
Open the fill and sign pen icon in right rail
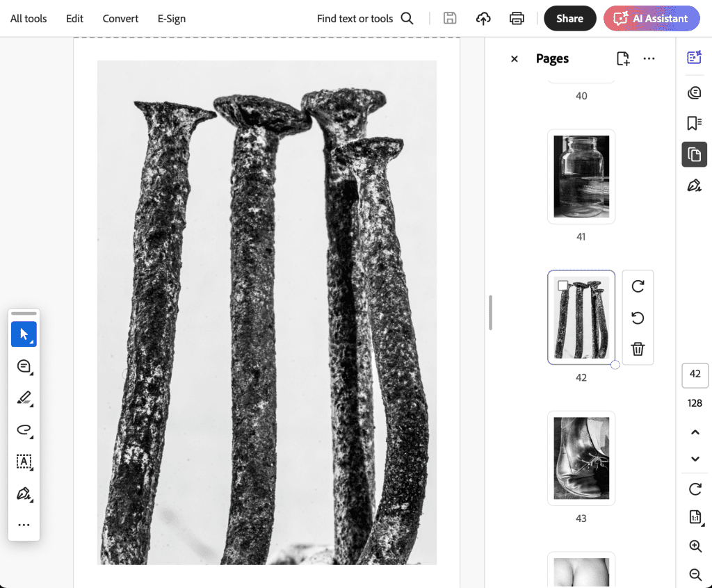coord(695,186)
